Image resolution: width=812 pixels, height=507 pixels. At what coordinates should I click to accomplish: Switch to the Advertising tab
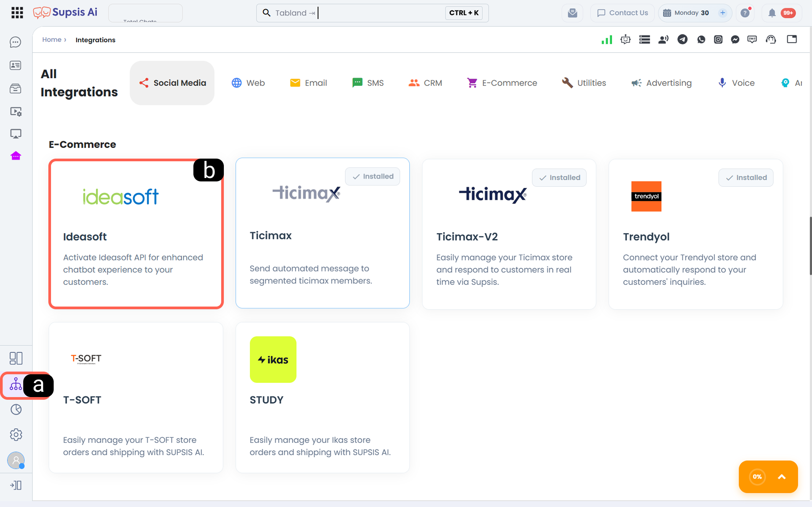point(661,83)
